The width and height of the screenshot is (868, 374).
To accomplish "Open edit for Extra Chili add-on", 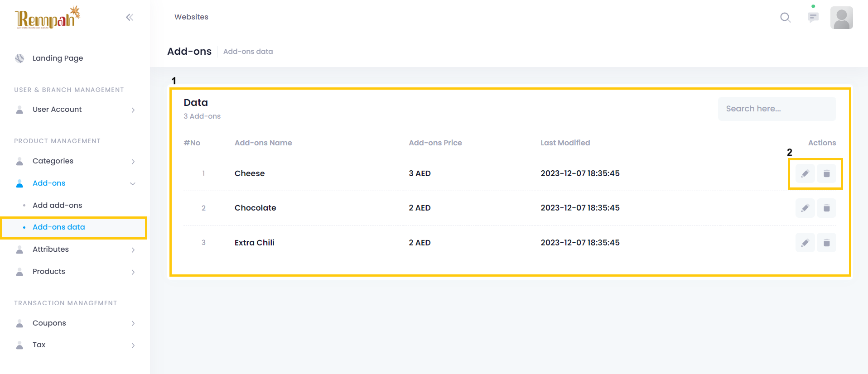I will point(805,243).
